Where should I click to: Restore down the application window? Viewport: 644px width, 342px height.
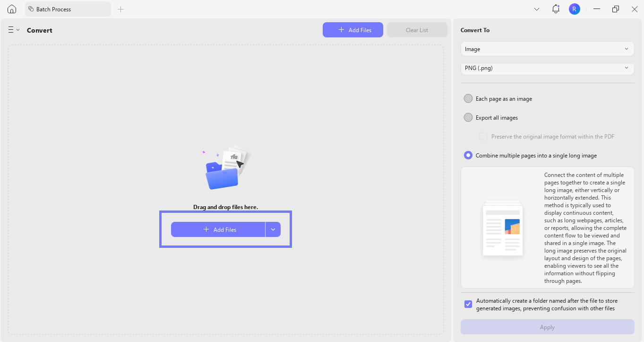616,9
